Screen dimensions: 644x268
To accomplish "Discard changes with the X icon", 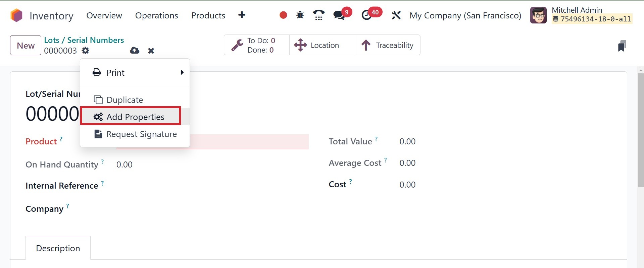I will 151,51.
